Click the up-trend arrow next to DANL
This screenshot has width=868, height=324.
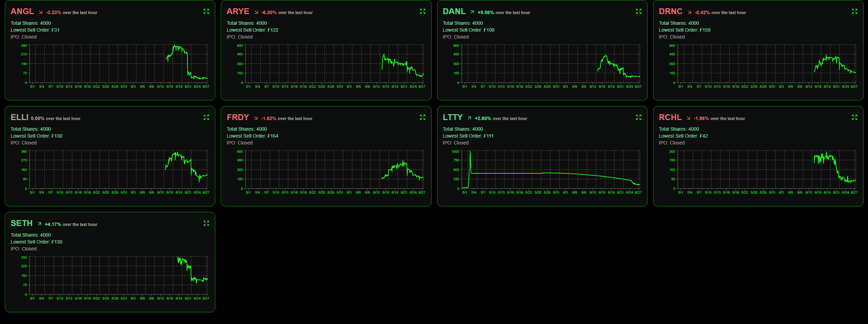point(472,12)
